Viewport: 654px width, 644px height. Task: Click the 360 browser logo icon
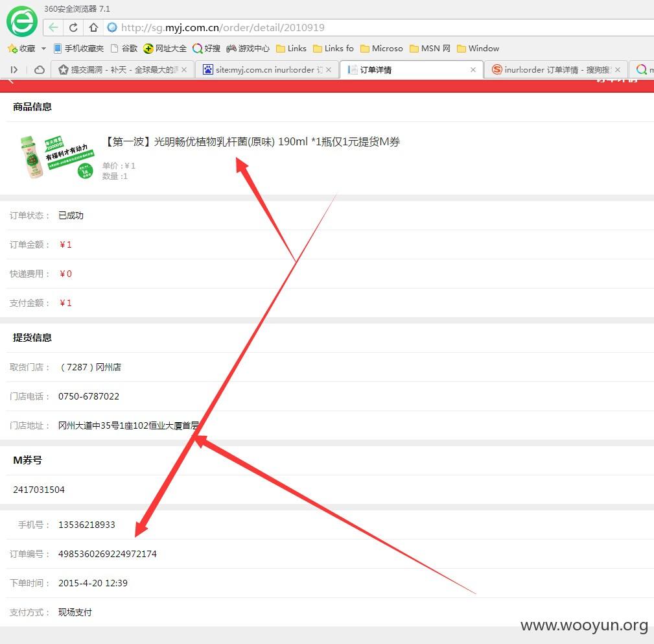[x=21, y=21]
